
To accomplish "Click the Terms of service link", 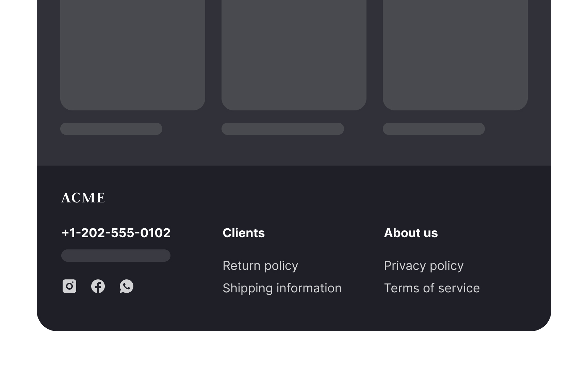I will coord(432,288).
